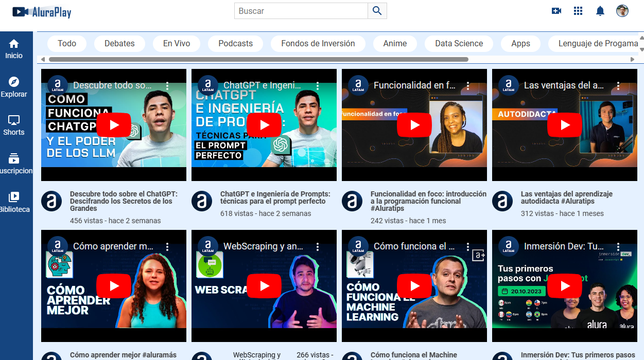644x360 pixels.
Task: Open Shorts in the sidebar
Action: pyautogui.click(x=14, y=125)
